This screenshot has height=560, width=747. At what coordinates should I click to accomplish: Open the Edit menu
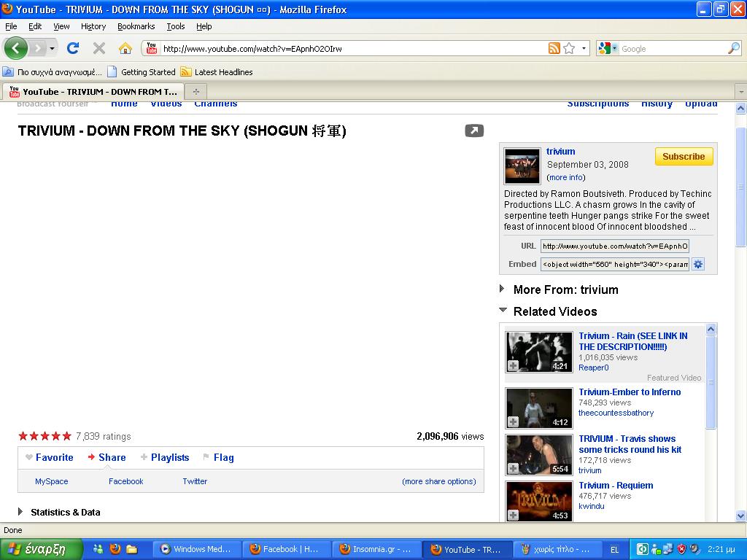coord(35,26)
